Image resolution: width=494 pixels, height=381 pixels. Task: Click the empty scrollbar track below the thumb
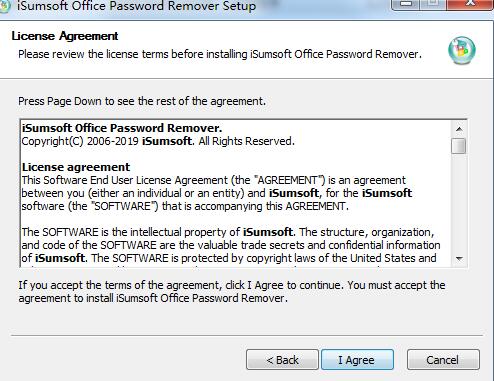(459, 203)
